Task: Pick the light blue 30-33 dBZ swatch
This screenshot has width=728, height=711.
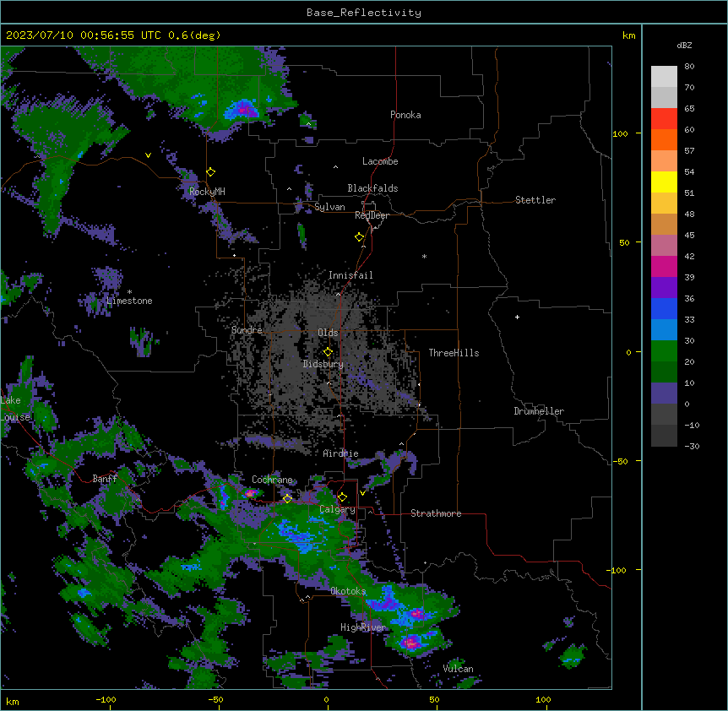Action: tap(664, 330)
